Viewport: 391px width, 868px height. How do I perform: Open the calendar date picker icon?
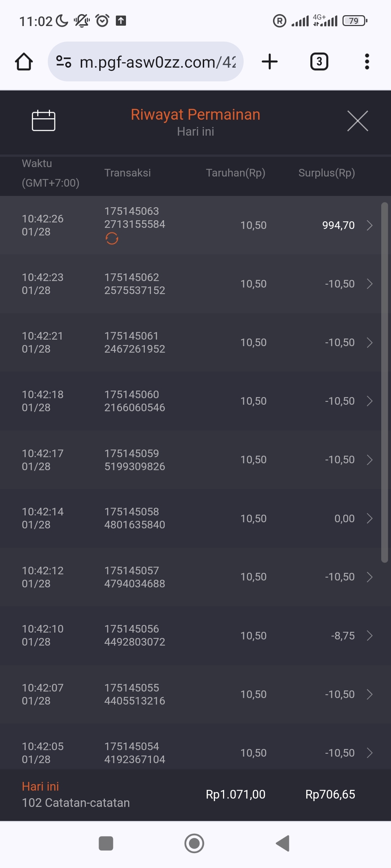pyautogui.click(x=43, y=120)
